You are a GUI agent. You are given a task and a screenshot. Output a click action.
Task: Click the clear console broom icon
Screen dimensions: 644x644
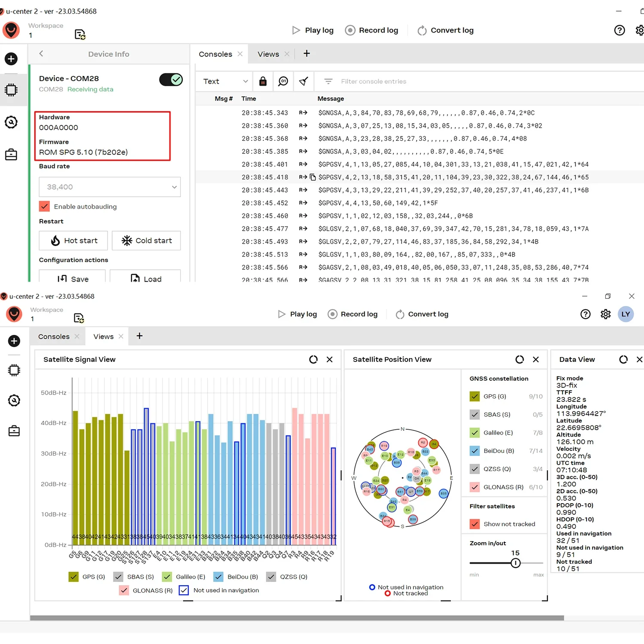click(x=304, y=81)
